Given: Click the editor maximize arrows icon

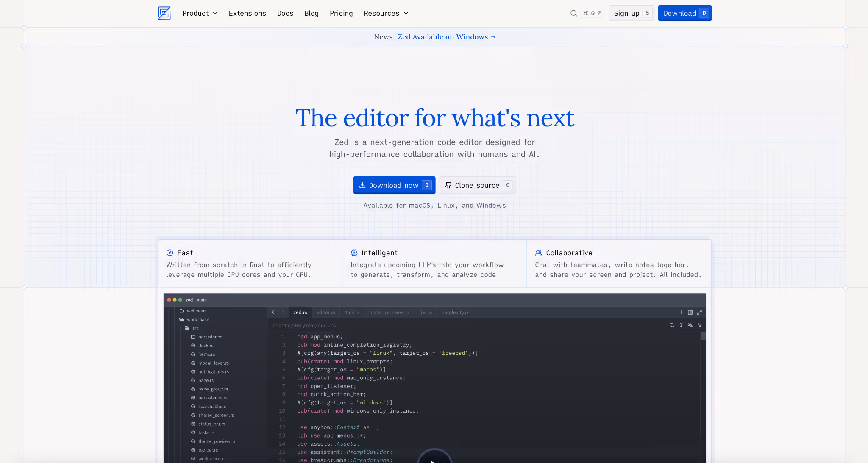Looking at the screenshot, I should (x=699, y=312).
